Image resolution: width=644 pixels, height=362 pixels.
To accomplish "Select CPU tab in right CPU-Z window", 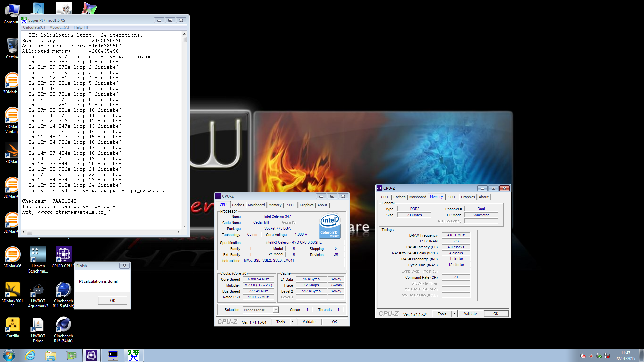I will [x=385, y=197].
